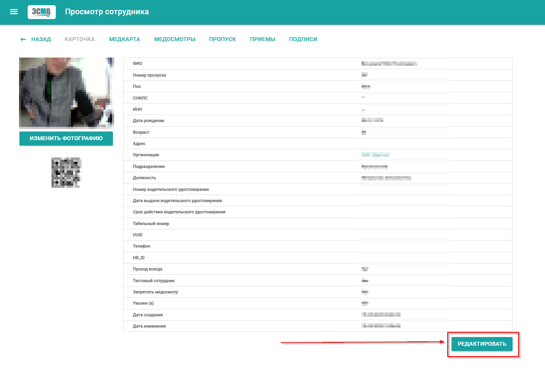545x392 pixels.
Task: Switch to the МЕДКАРТА tab
Action: coord(125,39)
